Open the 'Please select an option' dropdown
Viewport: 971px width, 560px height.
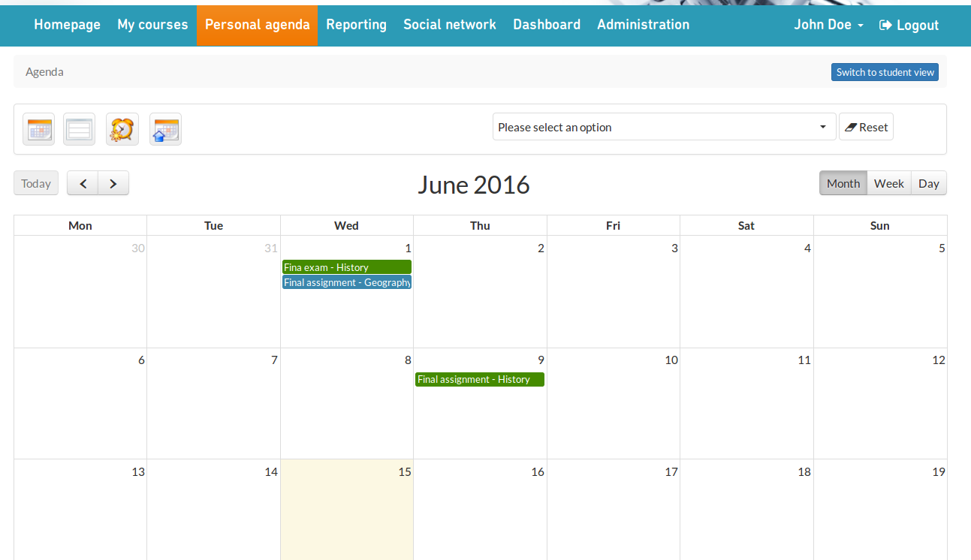(664, 128)
